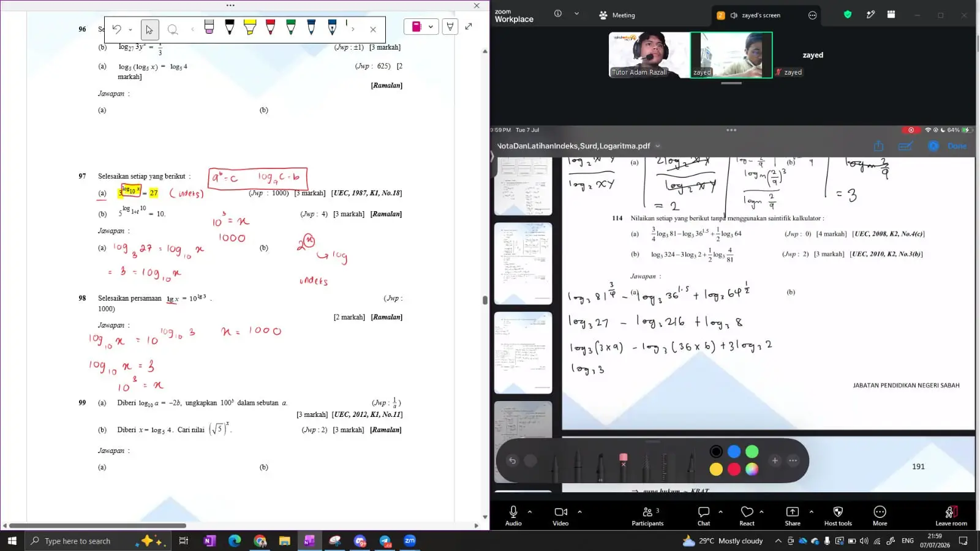The image size is (980, 551).
Task: Select the red pen
Action: pos(271,27)
